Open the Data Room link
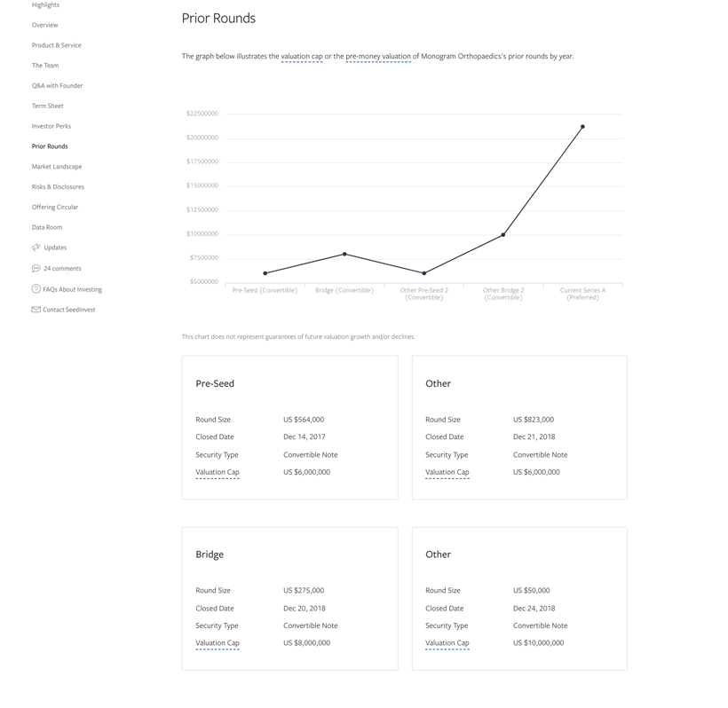This screenshot has height=708, width=728. (47, 227)
